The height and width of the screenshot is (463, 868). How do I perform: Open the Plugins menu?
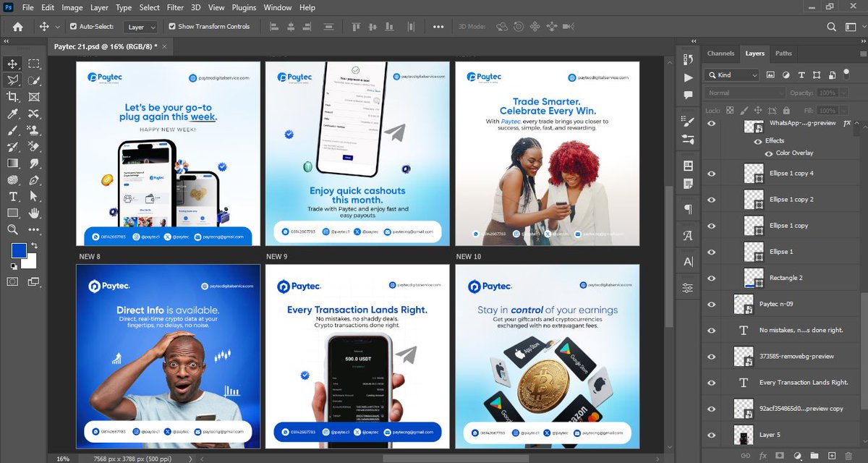(244, 7)
